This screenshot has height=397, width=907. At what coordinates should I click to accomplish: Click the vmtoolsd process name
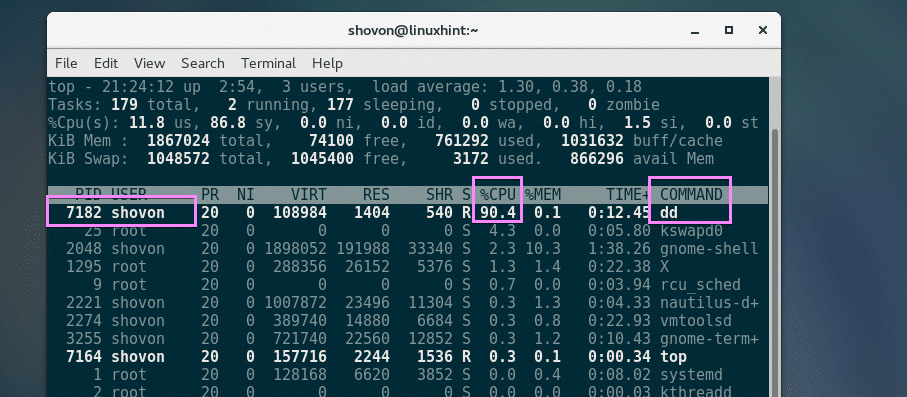pyautogui.click(x=696, y=321)
